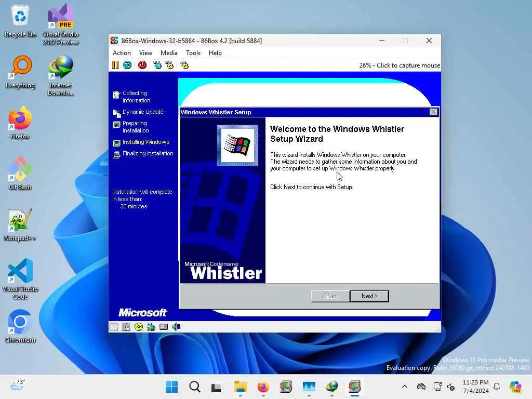Open the Help menu in 86Box

tap(215, 53)
